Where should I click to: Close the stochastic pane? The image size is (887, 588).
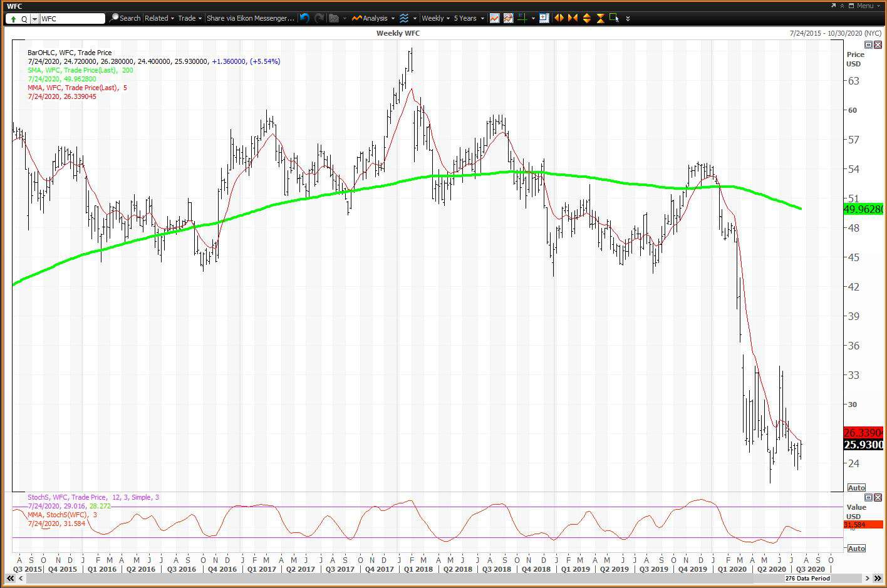pos(876,498)
